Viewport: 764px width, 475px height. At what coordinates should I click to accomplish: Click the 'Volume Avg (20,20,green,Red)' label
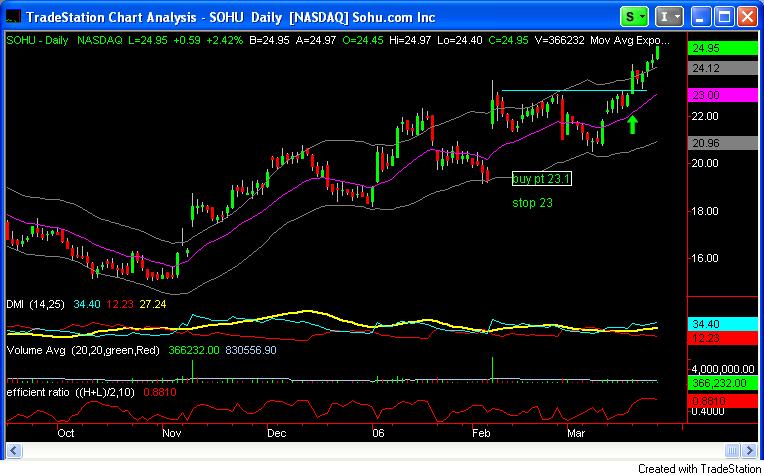coord(83,350)
